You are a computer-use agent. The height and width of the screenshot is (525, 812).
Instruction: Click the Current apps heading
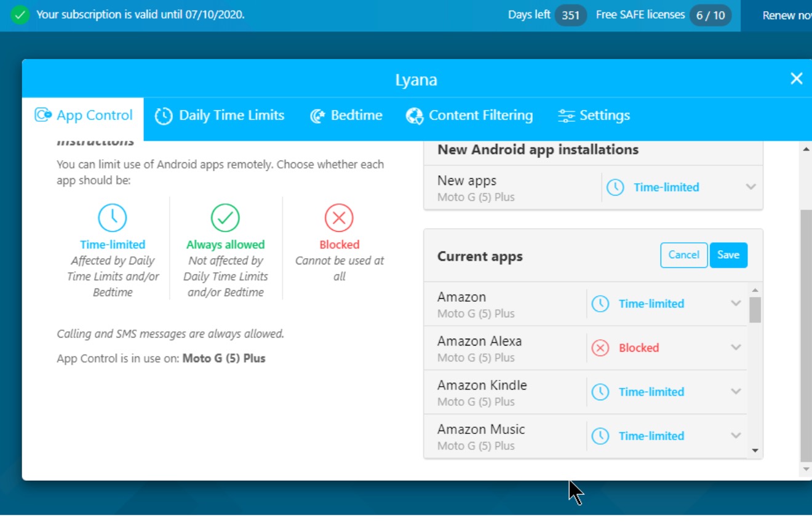[x=480, y=257]
